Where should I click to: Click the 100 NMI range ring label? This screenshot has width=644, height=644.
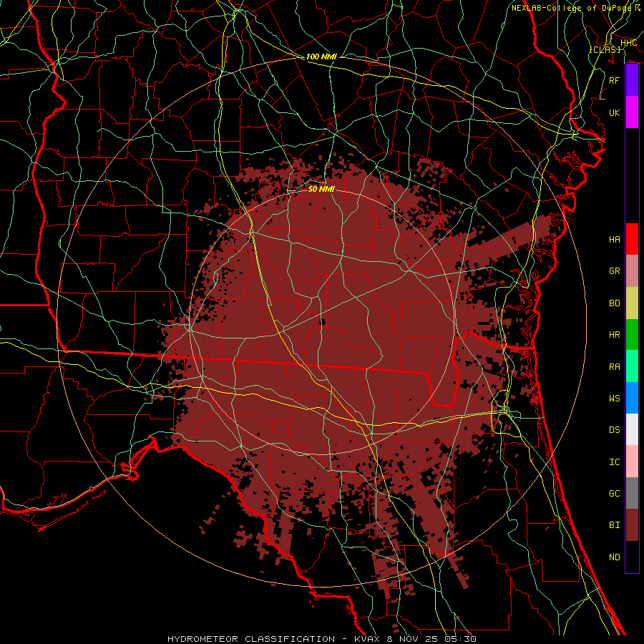(x=321, y=57)
